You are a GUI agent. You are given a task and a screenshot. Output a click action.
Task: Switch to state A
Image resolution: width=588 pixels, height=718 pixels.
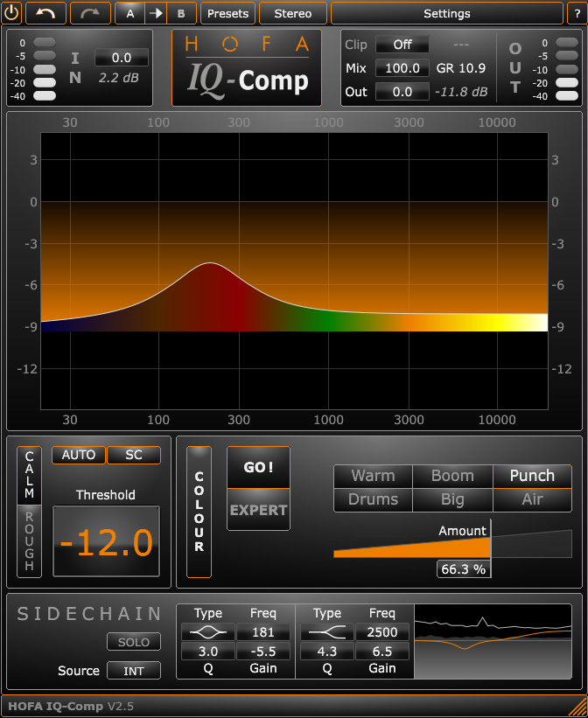(130, 13)
